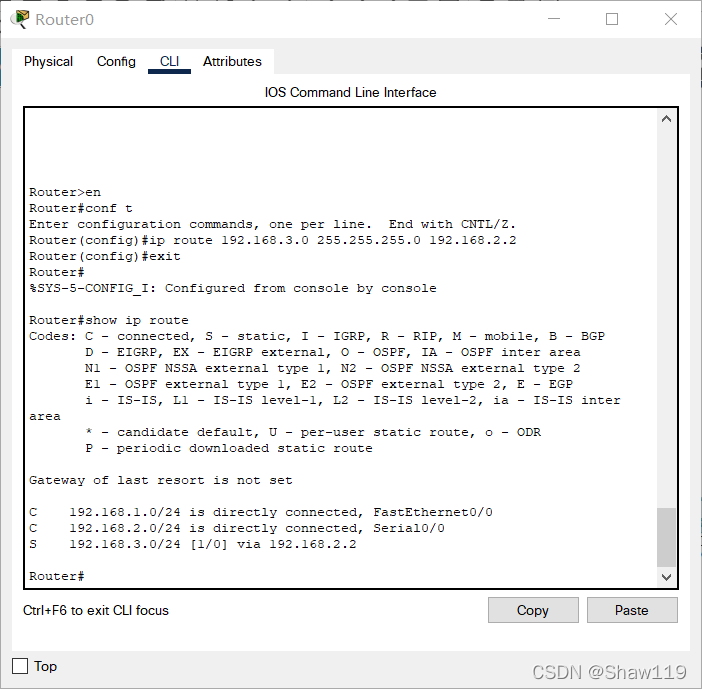The width and height of the screenshot is (702, 689).
Task: Click the 192.168.1.0/24 FastEthernet0/0 route line
Action: click(261, 512)
